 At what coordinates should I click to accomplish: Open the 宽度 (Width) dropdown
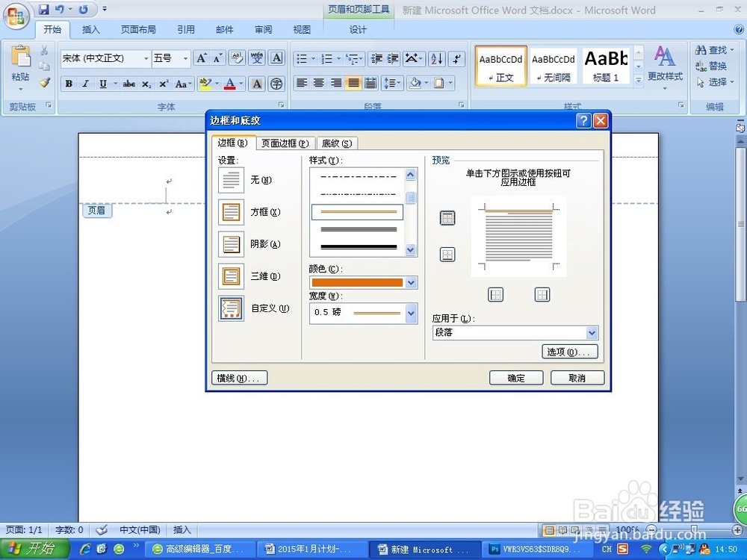tap(409, 313)
